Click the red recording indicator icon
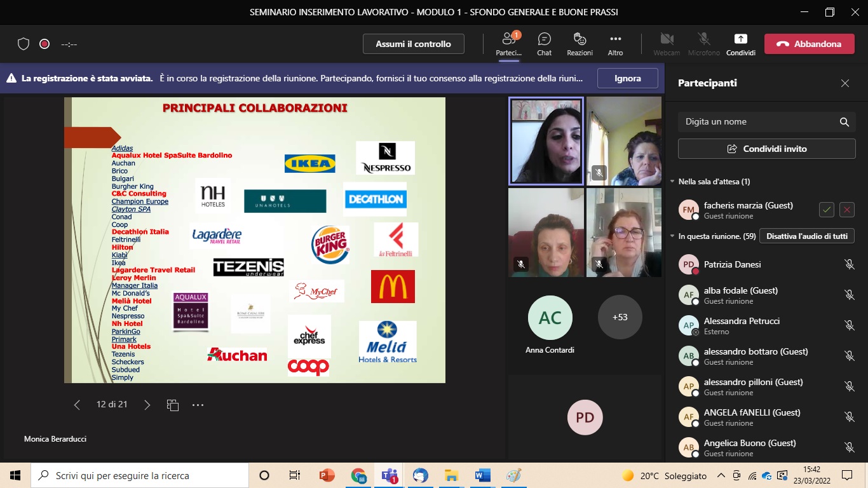Screen dimensions: 868x488 [44, 44]
